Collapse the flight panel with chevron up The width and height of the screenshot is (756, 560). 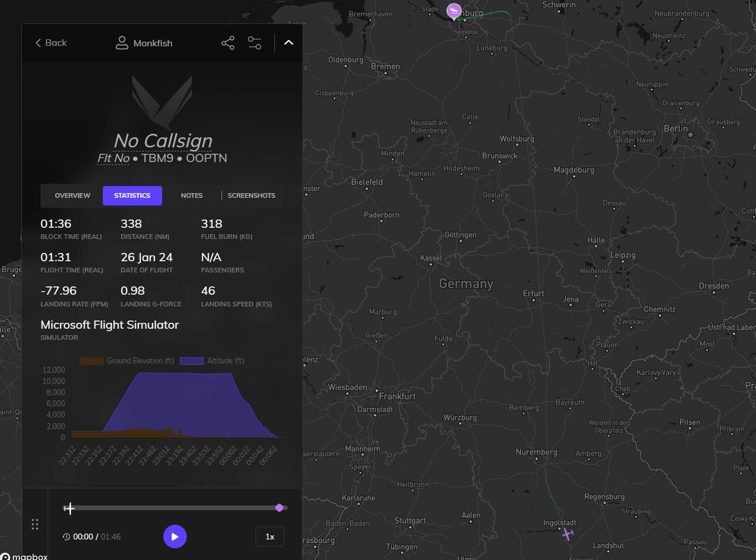coord(288,43)
